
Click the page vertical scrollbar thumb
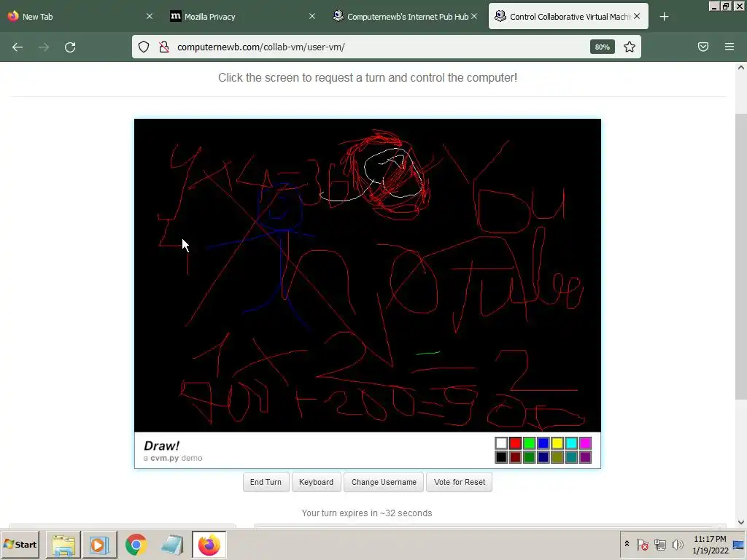[741, 257]
